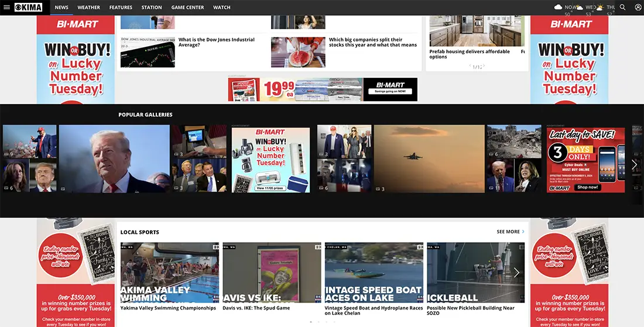Play the pickleball court video
644x327 pixels.
[475, 273]
